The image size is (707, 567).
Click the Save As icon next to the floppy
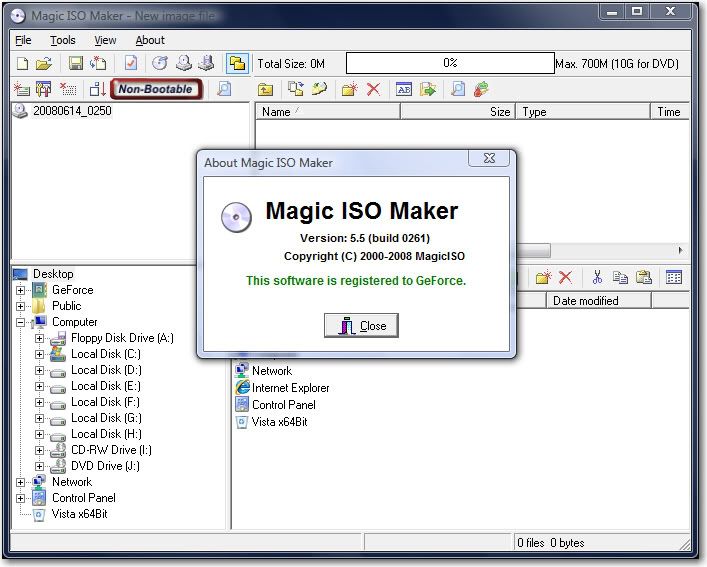coord(98,63)
